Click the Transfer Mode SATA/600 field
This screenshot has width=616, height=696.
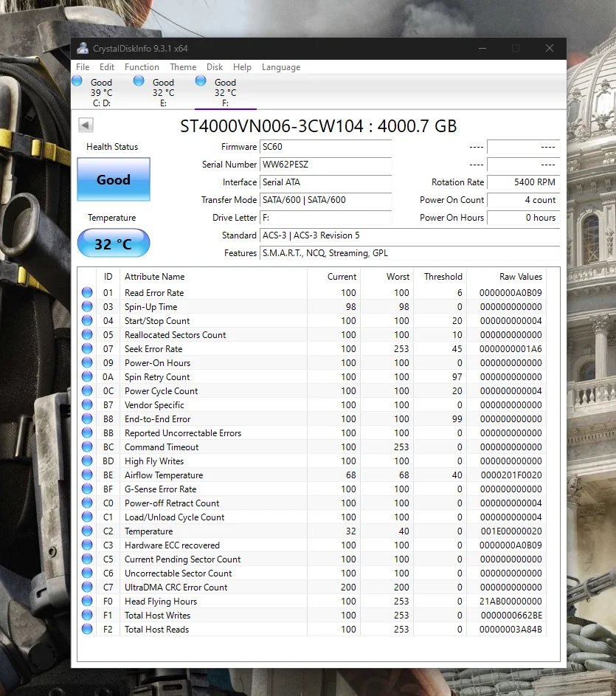click(x=326, y=200)
